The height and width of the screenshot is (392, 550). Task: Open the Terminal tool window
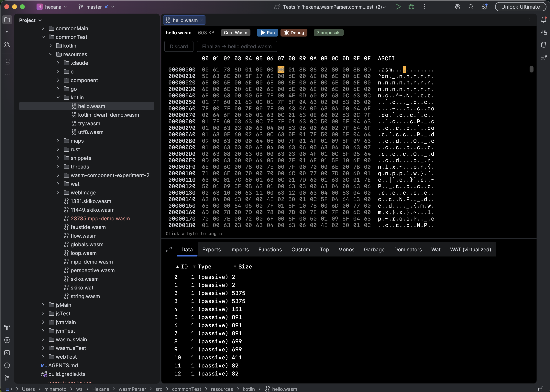click(x=7, y=353)
